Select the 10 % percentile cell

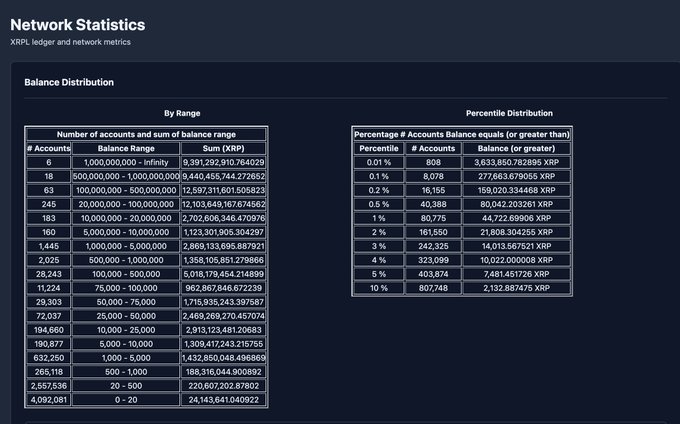pos(379,288)
